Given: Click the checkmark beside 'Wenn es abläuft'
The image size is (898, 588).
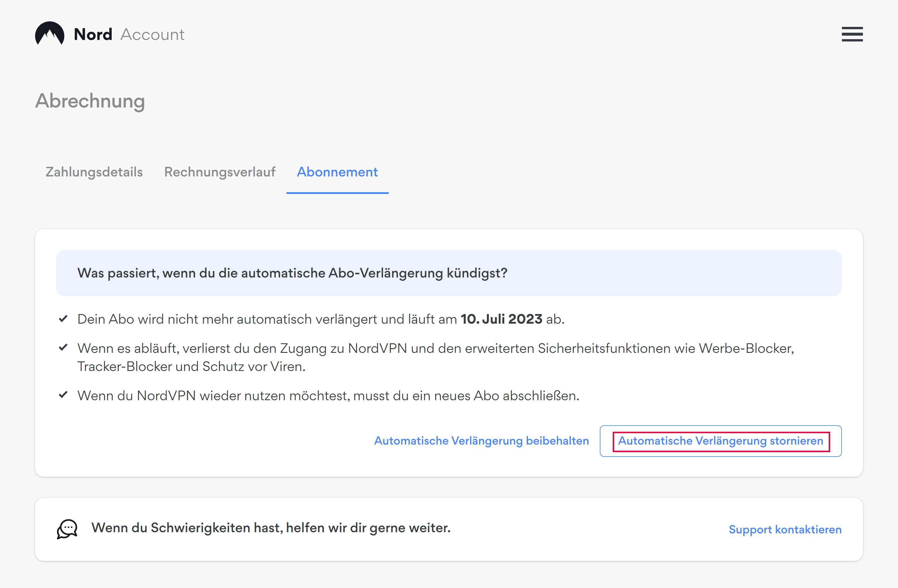Looking at the screenshot, I should (63, 347).
